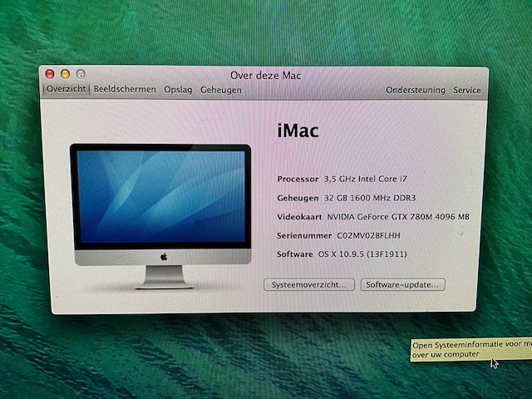Click the Videokaart label
Image resolution: width=532 pixels, height=399 pixels.
pyautogui.click(x=299, y=217)
